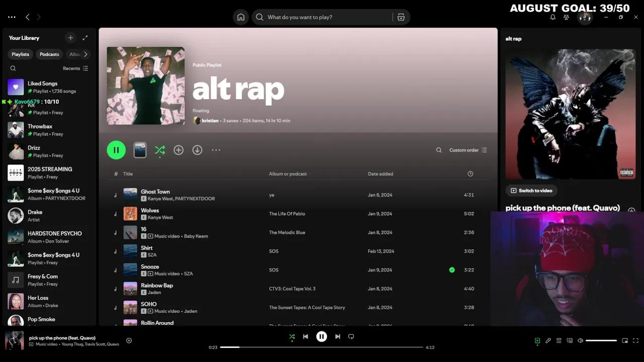Toggle shuffle in the player bar
The height and width of the screenshot is (362, 644).
click(292, 337)
